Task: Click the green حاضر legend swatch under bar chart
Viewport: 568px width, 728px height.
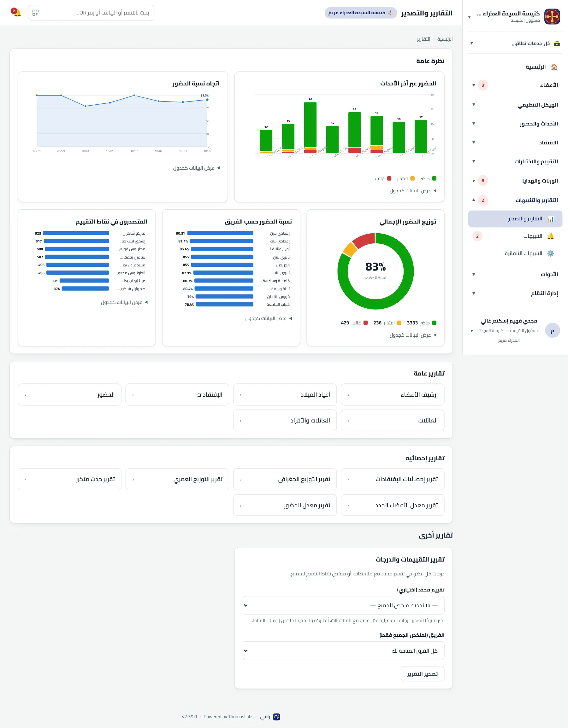Action: (434, 179)
